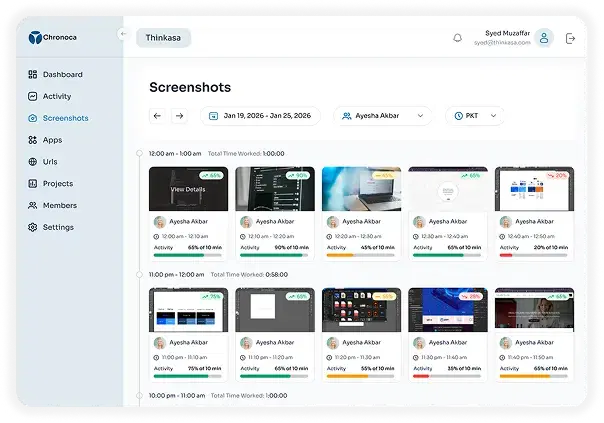Click 'Total Time Worked: 0:58:00' text
The width and height of the screenshot is (604, 423).
(x=249, y=275)
